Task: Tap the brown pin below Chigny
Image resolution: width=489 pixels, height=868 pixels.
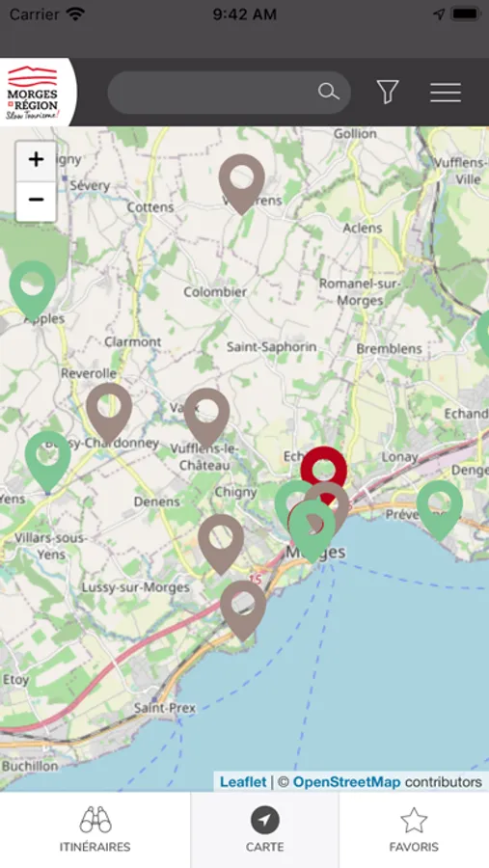Action: pyautogui.click(x=221, y=544)
